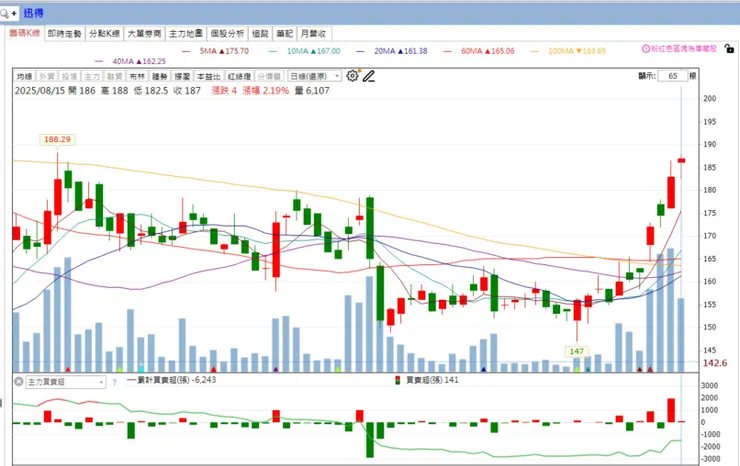Toggle the 本益比 overlay button

point(208,76)
